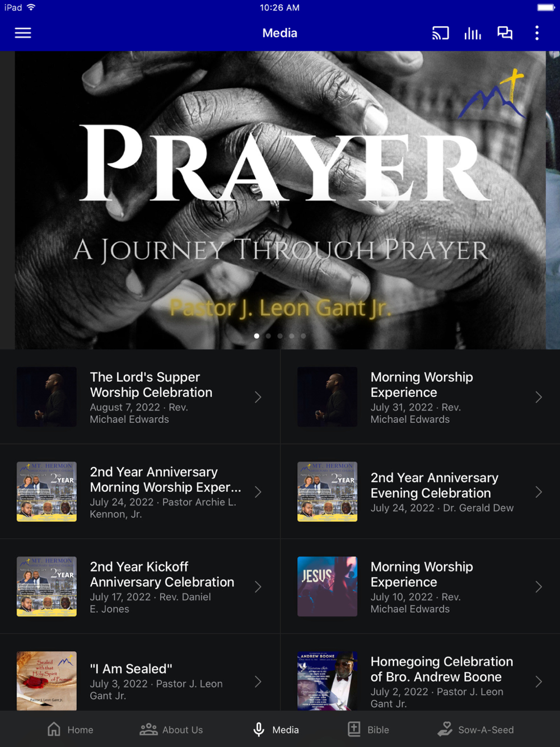Screen dimensions: 560x747
Task: Open the JESUS sermon thumbnail
Action: click(x=327, y=586)
